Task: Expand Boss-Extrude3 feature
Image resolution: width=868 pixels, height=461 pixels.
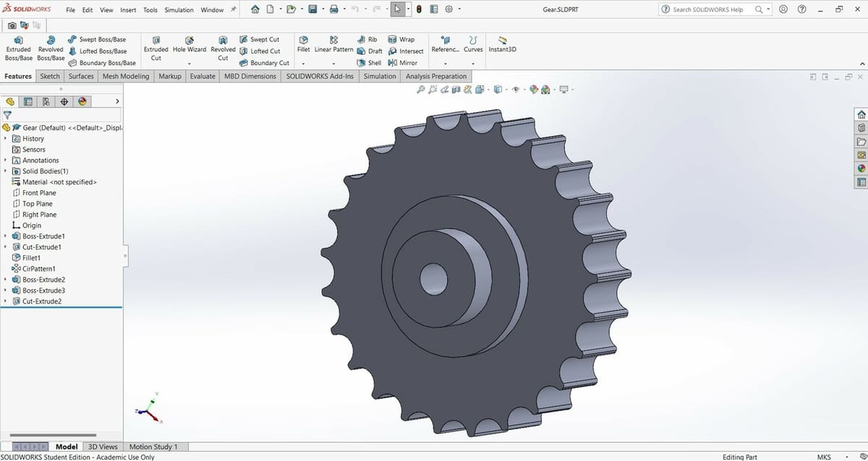Action: pyautogui.click(x=6, y=290)
